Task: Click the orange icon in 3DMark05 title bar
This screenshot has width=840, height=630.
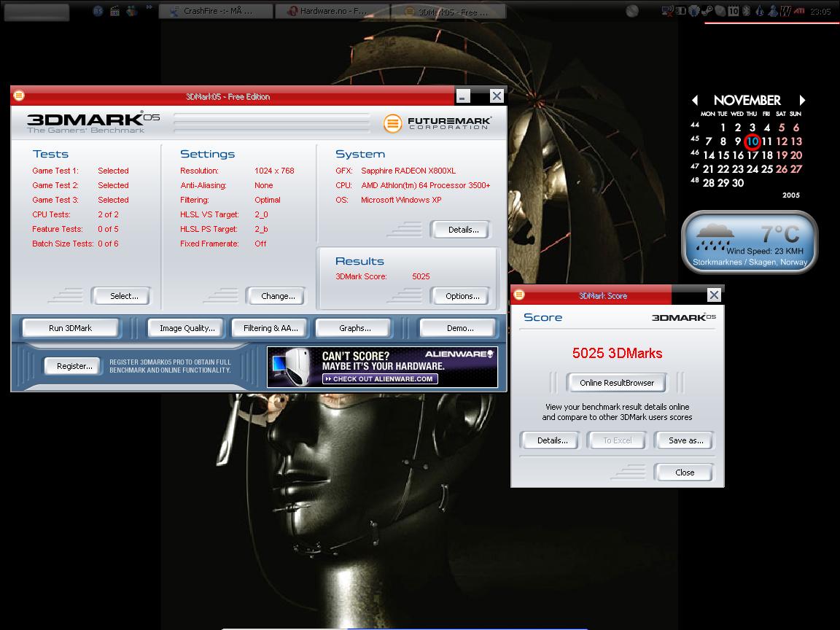Action: coord(19,96)
